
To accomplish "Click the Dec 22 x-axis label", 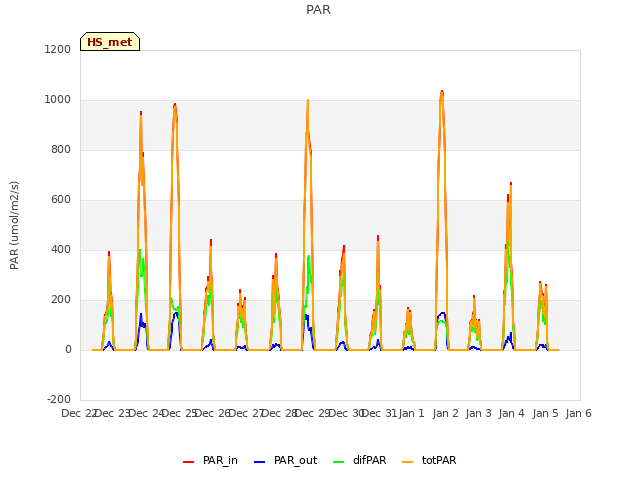I will pos(79,413).
